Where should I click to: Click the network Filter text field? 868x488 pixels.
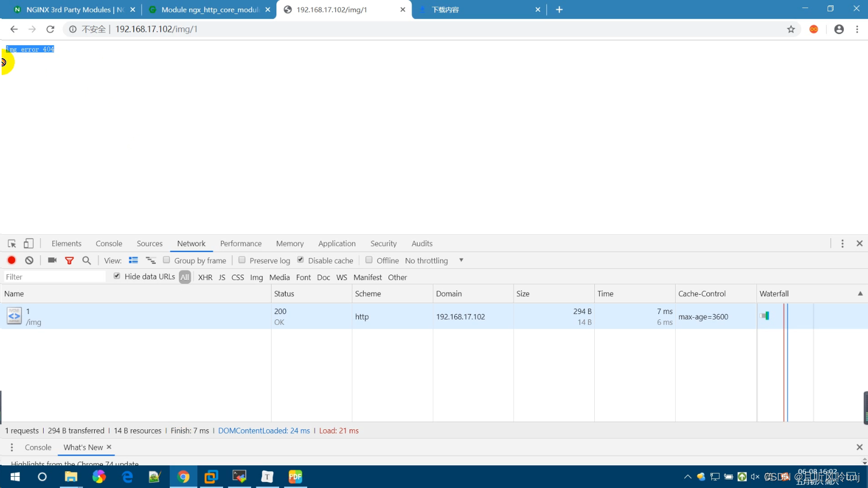(54, 277)
